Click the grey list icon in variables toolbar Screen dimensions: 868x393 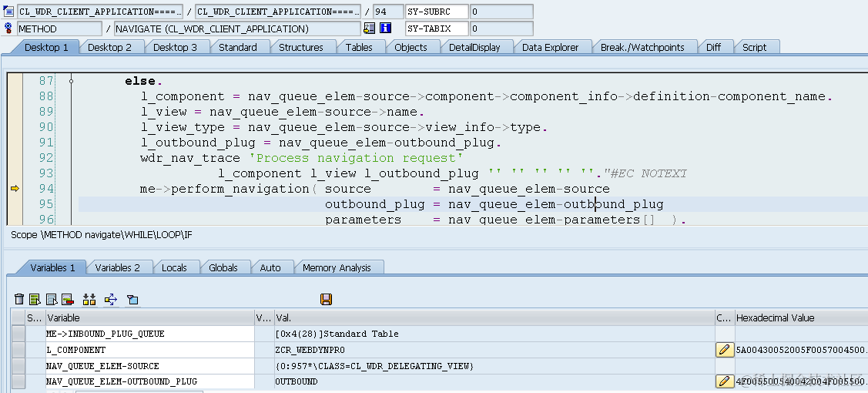coord(52,300)
